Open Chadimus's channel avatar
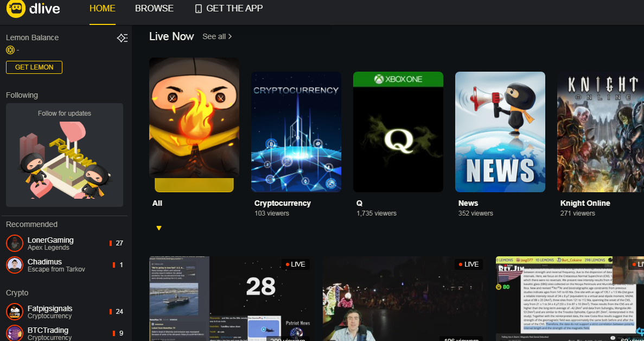 click(15, 265)
